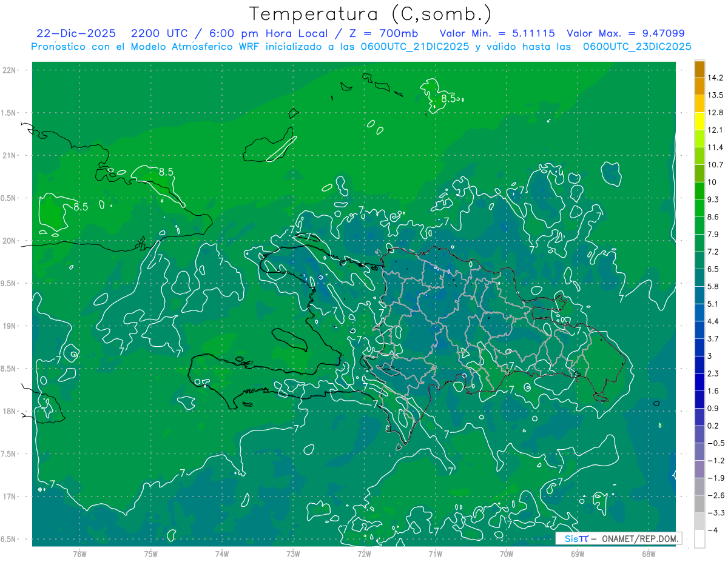Click the '7.9' legend value
This screenshot has height=562, width=728.
click(713, 235)
